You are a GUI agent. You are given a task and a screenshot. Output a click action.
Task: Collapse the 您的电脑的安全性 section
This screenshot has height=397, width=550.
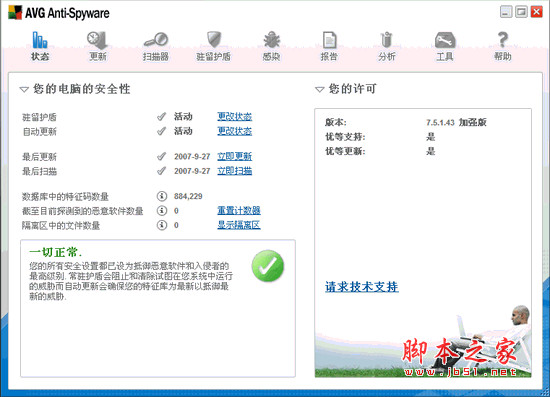pos(24,89)
